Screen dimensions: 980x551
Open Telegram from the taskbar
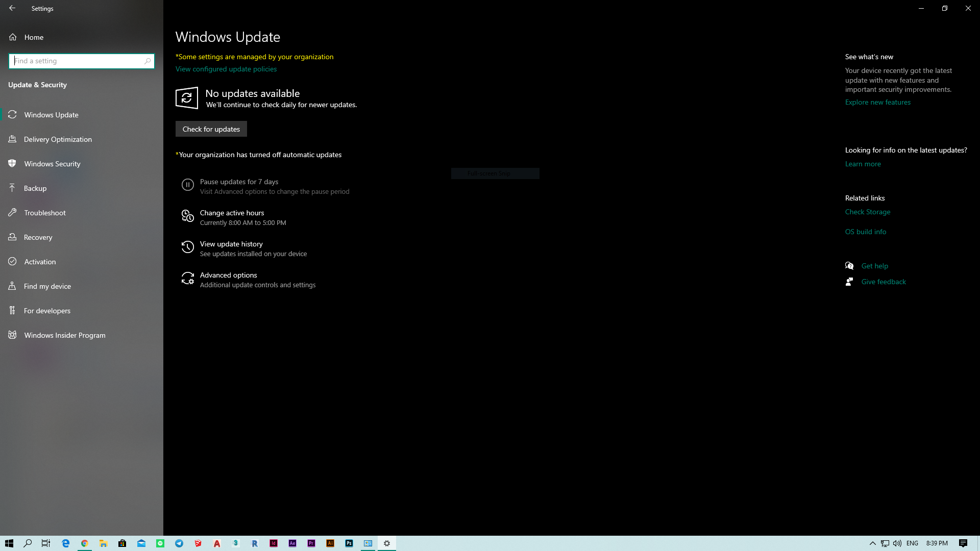tap(179, 543)
